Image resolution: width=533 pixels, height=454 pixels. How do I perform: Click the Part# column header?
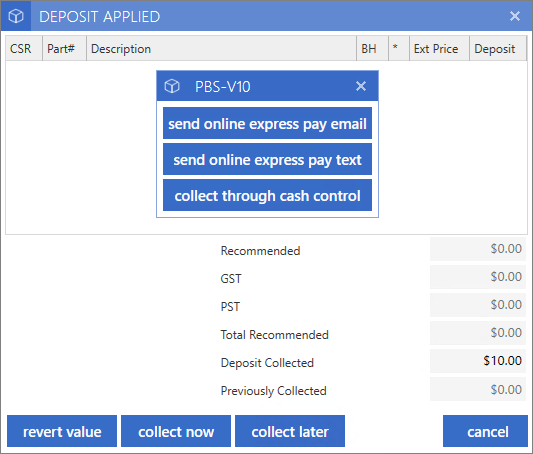[x=64, y=49]
